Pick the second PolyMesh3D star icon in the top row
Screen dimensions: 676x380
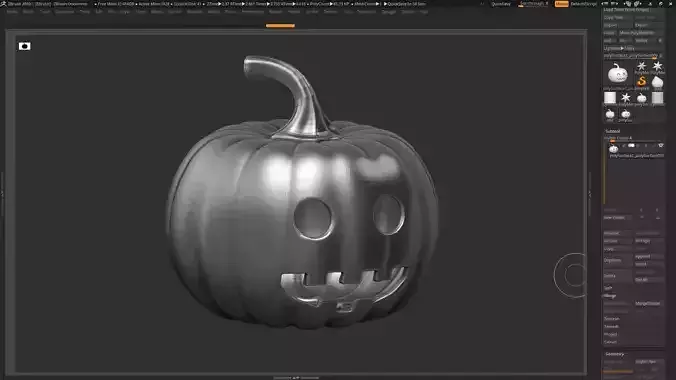point(657,66)
